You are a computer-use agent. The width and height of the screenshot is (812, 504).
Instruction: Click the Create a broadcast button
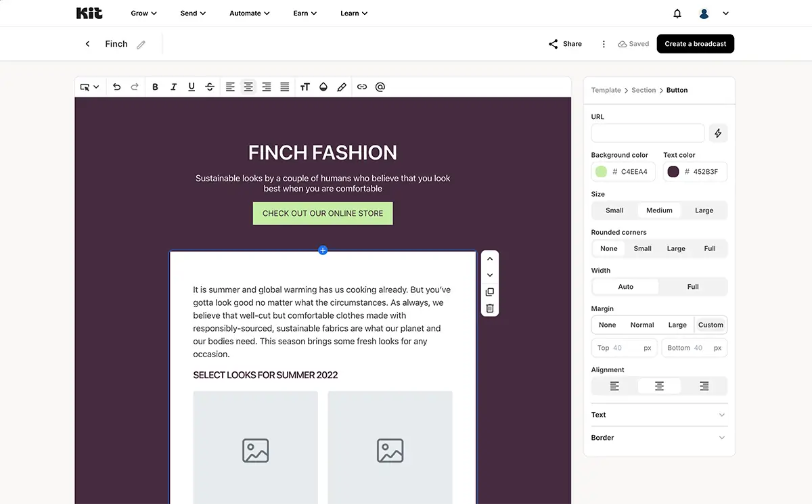coord(695,43)
